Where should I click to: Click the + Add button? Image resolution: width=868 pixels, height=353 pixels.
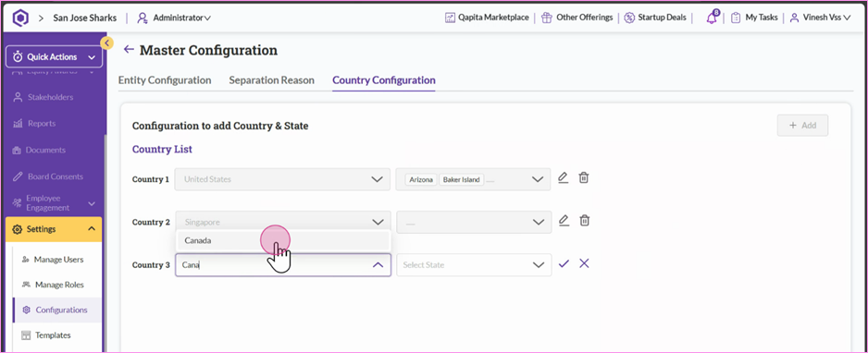[x=802, y=126]
